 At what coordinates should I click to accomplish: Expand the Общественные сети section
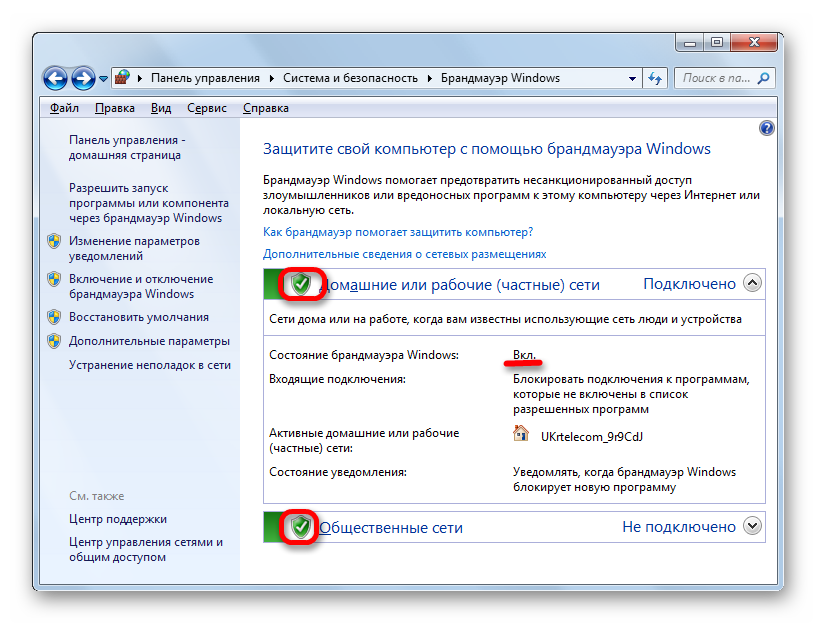[753, 526]
